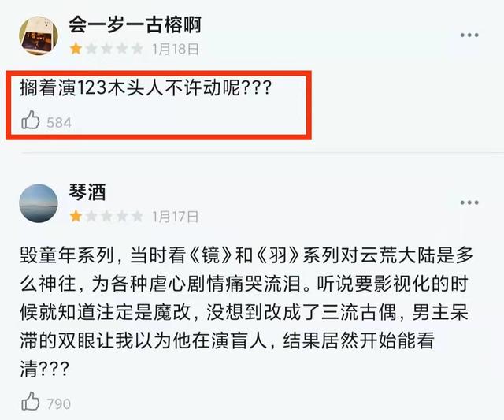Open the review text 搁着演123木头人不许动呢???

click(146, 87)
